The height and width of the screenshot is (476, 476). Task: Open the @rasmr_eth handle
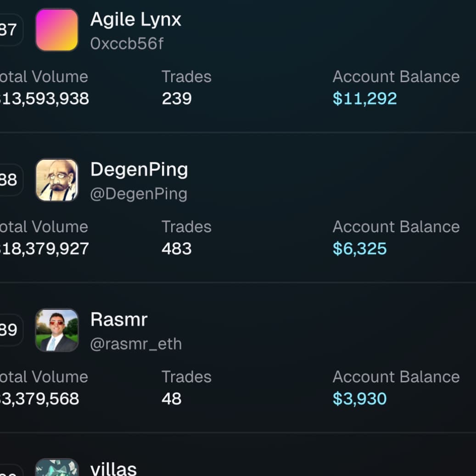tap(136, 344)
